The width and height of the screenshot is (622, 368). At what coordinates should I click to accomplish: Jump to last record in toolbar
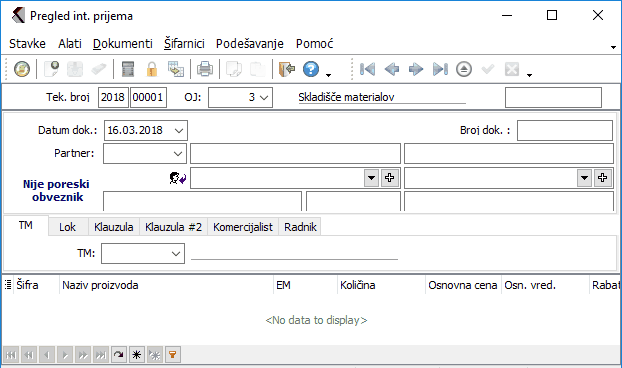pos(440,69)
